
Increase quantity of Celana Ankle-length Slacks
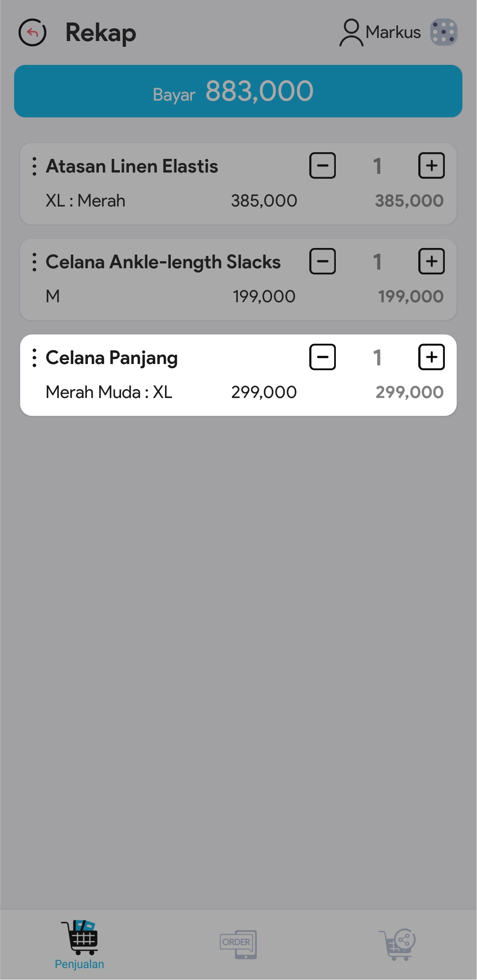tap(431, 262)
